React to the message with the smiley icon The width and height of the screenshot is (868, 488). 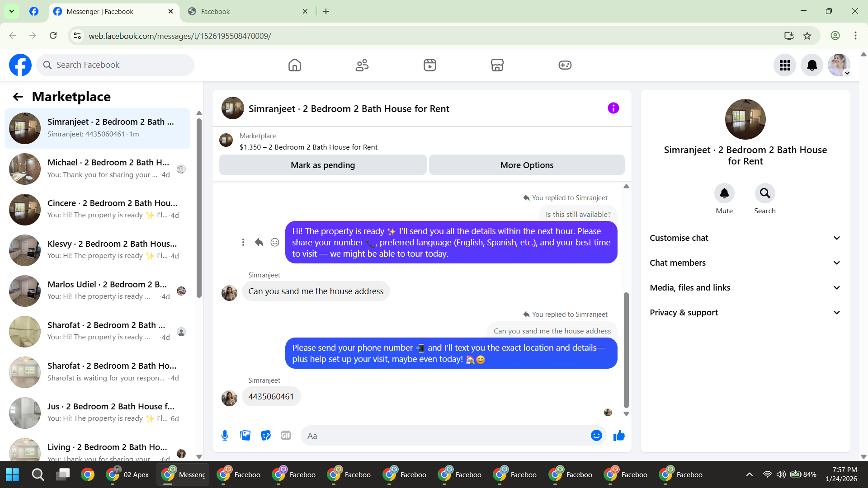(x=275, y=243)
